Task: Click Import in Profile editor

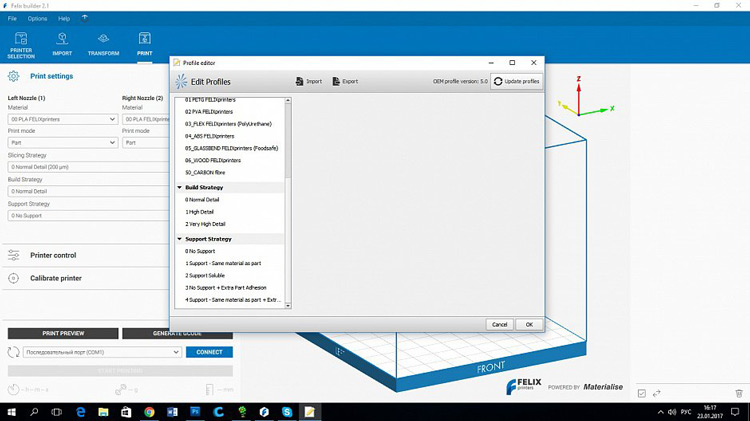Action: coord(309,81)
